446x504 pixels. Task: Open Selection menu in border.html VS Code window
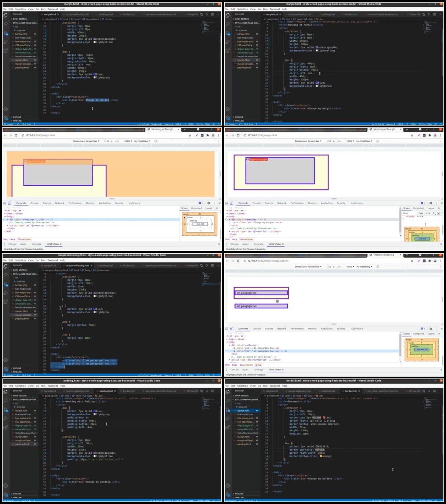coord(243,386)
